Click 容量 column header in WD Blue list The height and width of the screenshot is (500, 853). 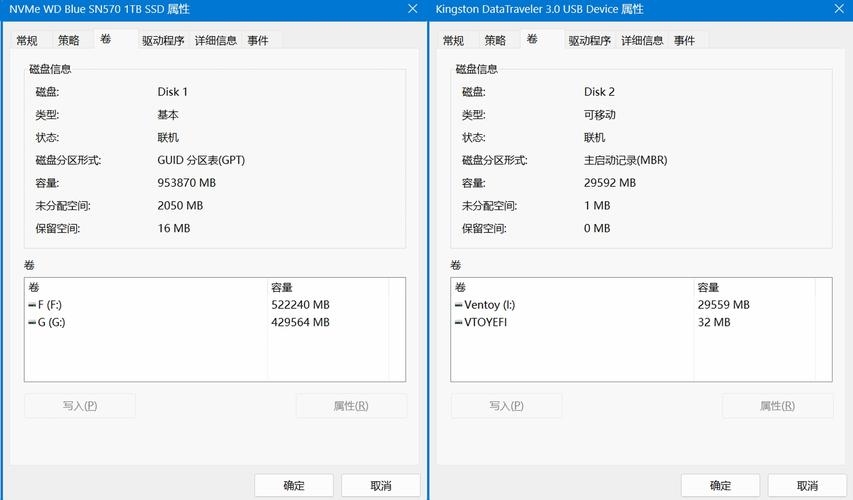pyautogui.click(x=328, y=287)
